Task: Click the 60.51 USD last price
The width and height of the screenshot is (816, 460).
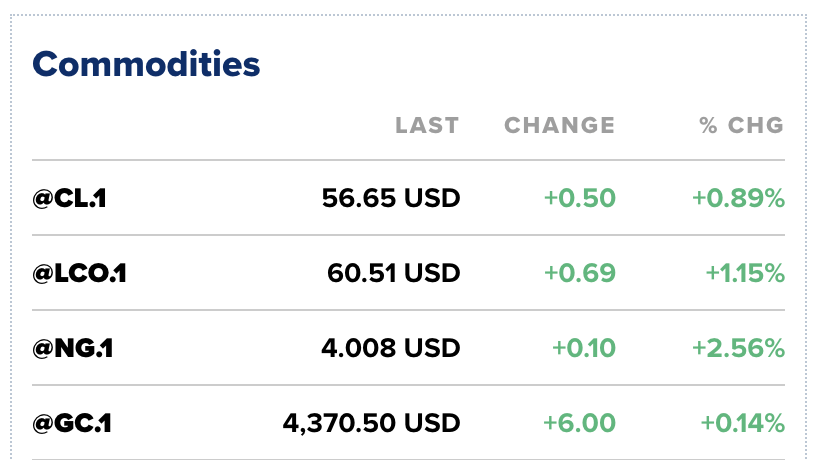Action: point(394,273)
